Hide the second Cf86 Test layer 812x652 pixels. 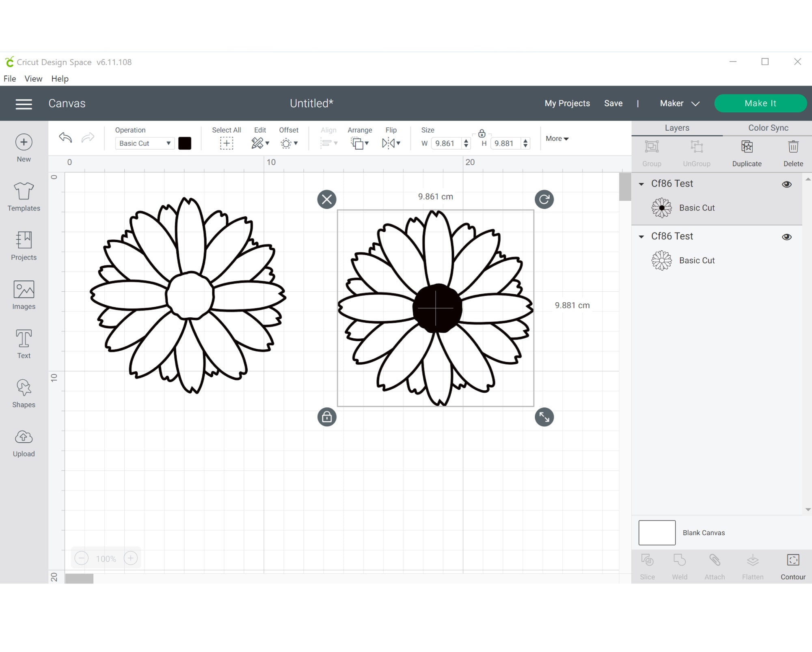point(786,237)
